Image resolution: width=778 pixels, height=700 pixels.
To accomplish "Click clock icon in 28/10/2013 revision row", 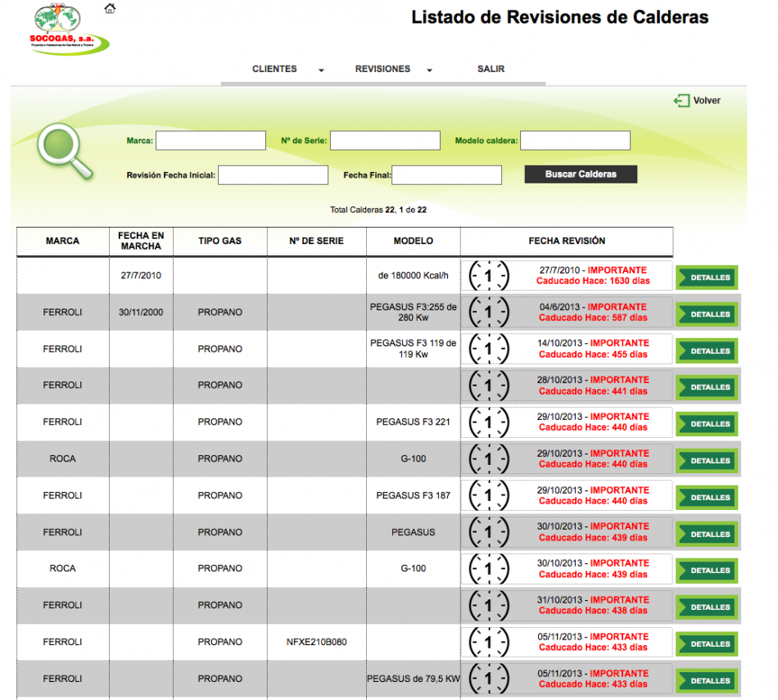I will point(489,386).
